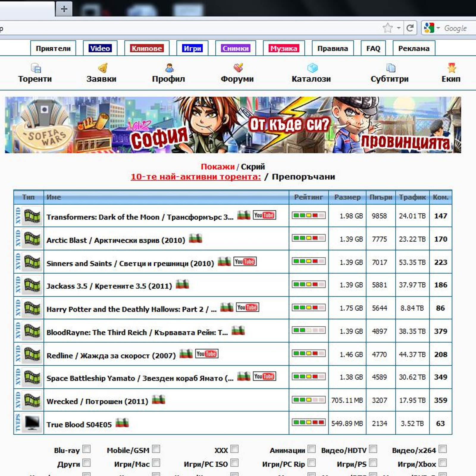Open the Реклама tab
Viewport: 476px width, 476px height.
pos(414,48)
